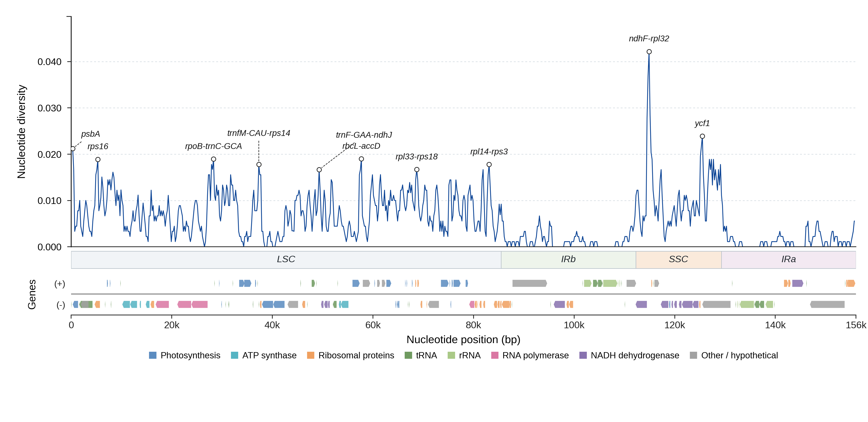Select the SSC region bar
Image resolution: width=868 pixels, height=422 pixels.
tap(679, 259)
